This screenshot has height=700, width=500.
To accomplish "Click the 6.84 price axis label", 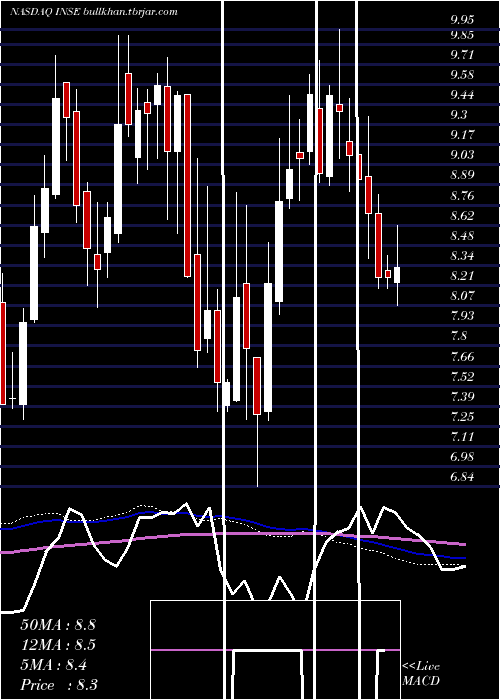I will pos(462,477).
